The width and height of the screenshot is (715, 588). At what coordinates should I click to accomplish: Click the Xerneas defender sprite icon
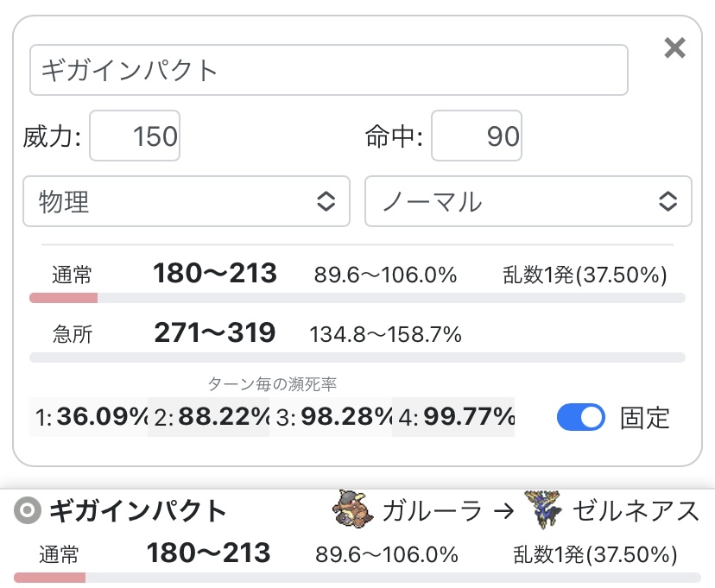[x=543, y=510]
